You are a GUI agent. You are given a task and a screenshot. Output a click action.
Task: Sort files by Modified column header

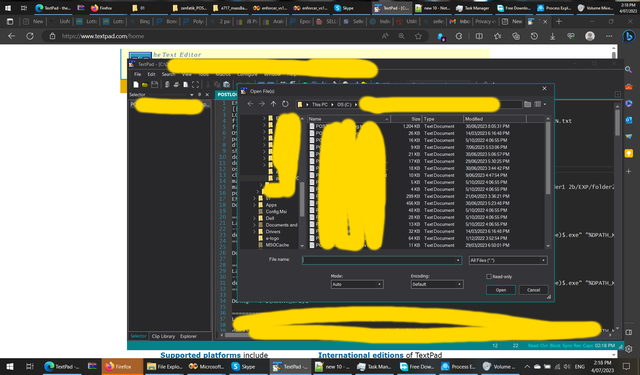tap(495, 119)
